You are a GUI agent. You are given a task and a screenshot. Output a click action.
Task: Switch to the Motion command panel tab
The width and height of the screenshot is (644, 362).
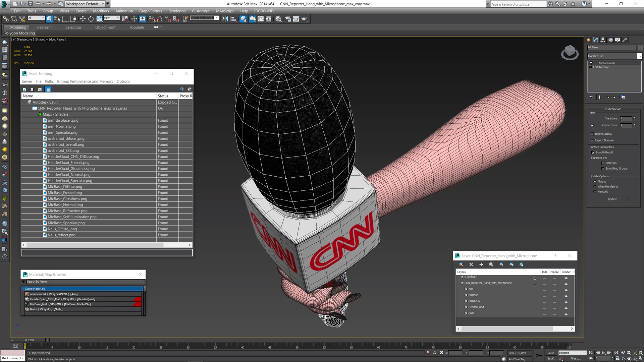point(610,40)
